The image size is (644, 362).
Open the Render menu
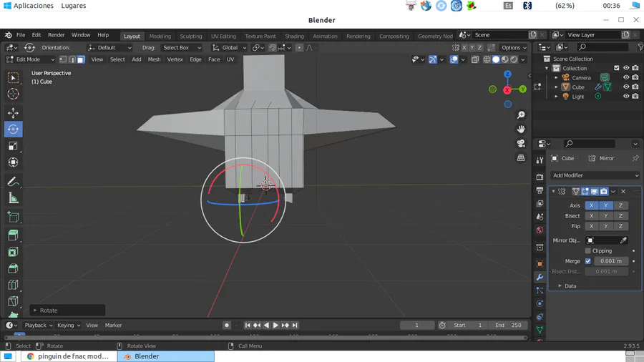pyautogui.click(x=57, y=35)
